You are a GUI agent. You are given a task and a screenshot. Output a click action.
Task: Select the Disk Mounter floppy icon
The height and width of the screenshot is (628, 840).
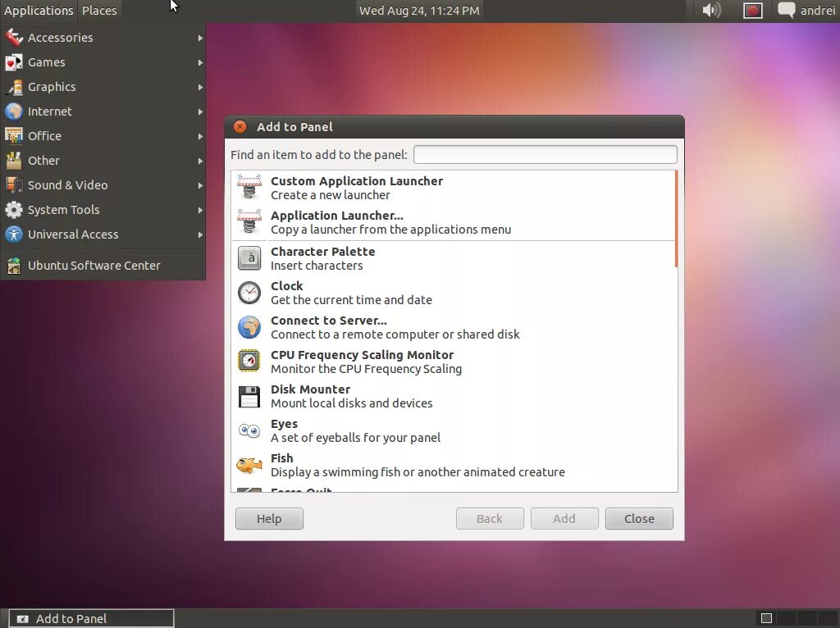[249, 396]
